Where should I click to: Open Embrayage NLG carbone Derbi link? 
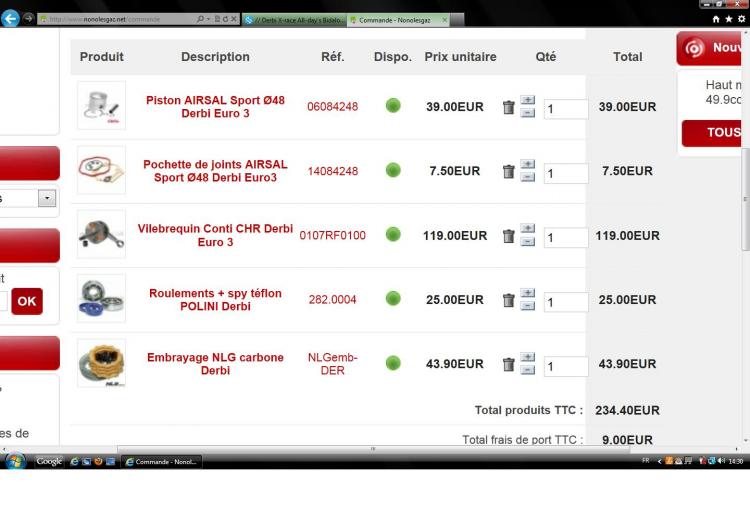(x=215, y=364)
